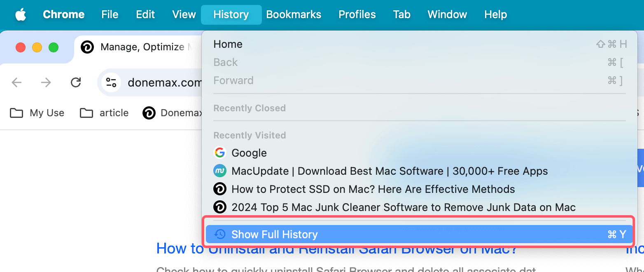Click the Donemax favicon next to SSD article
644x272 pixels.
[220, 189]
